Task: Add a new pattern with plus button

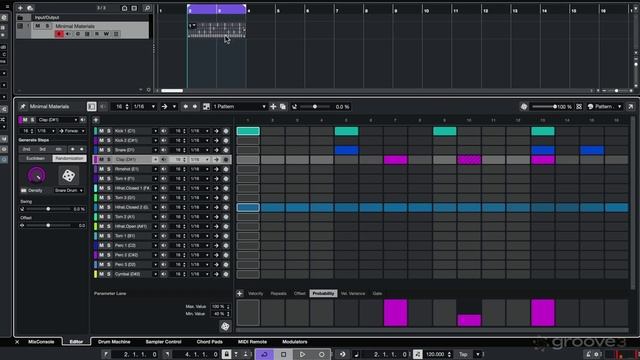Action: [x=273, y=107]
